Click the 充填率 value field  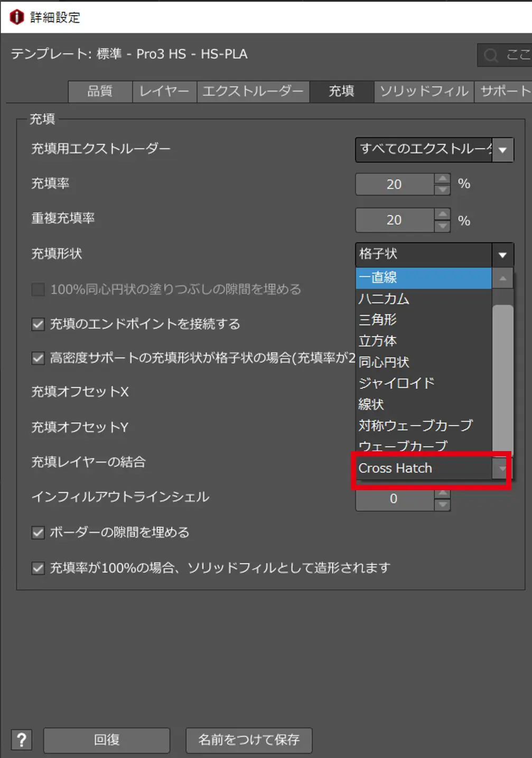point(394,184)
